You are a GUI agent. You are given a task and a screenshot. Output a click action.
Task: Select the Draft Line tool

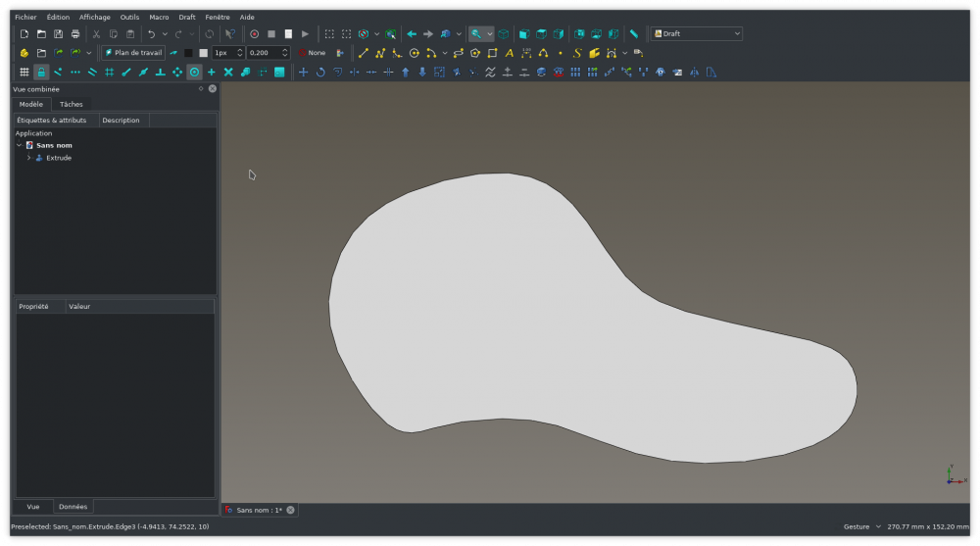[x=364, y=53]
